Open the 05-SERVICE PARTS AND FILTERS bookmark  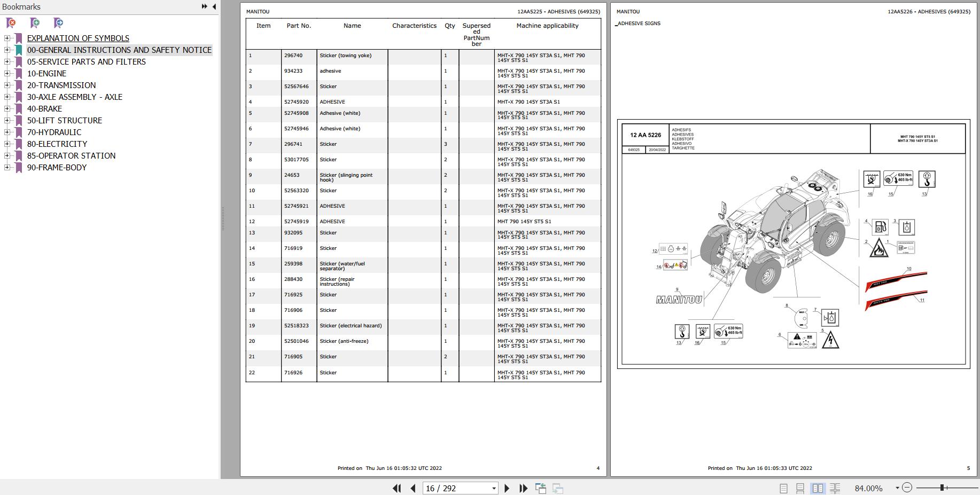(x=87, y=62)
